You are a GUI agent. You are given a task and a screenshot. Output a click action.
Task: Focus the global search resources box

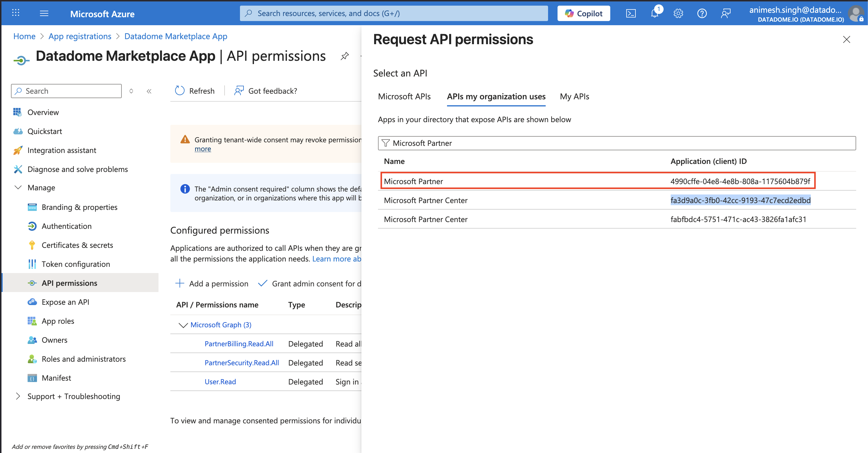(394, 14)
